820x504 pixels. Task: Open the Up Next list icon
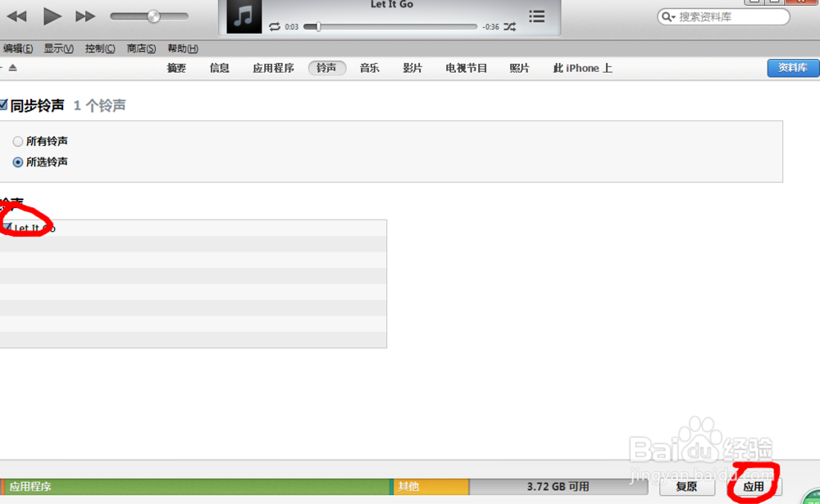pos(536,16)
